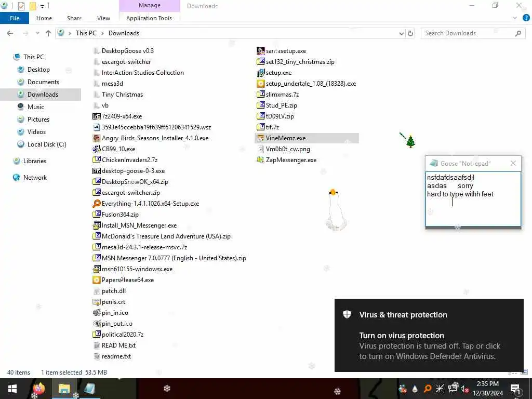Click inside Goose Not-epad text area
The width and height of the screenshot is (532, 399).
[473, 199]
